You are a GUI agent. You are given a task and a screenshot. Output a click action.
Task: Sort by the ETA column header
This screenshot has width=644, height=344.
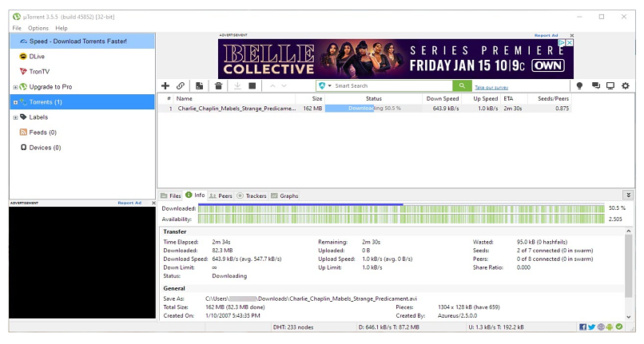coord(515,98)
